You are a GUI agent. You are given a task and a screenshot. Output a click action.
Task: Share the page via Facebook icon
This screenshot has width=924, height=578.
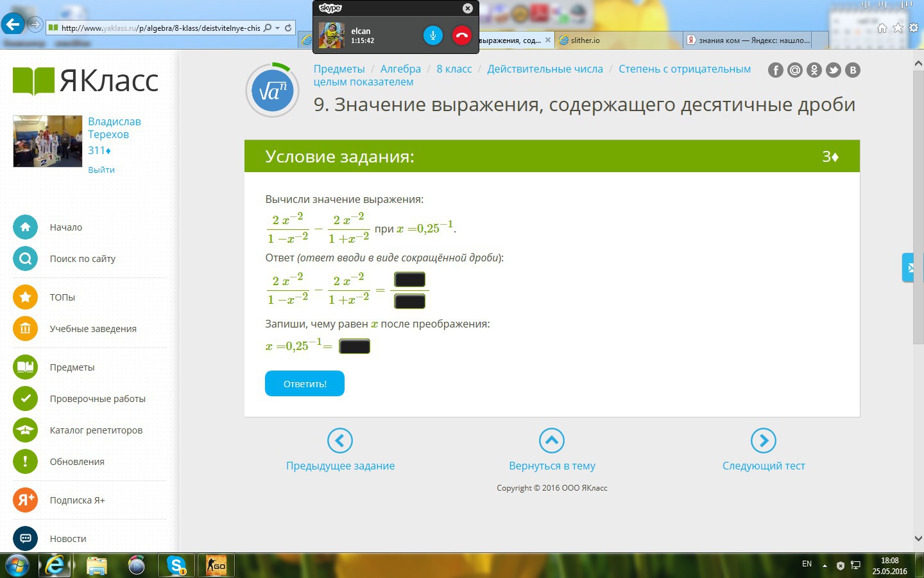[776, 70]
